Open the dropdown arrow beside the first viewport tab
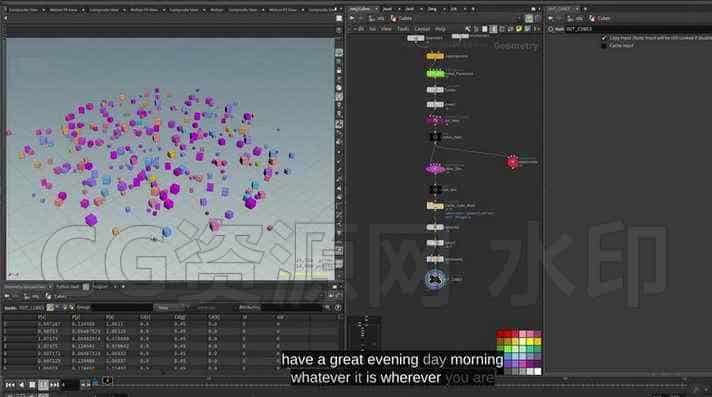Image resolution: width=712 pixels, height=397 pixels. pos(44,10)
